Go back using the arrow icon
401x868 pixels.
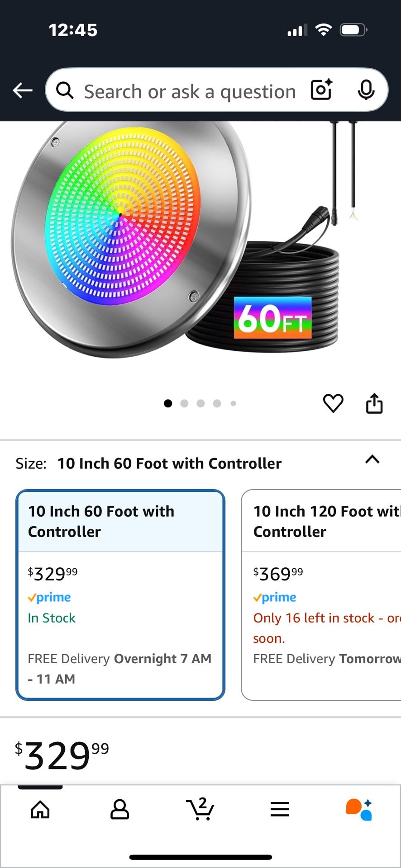(x=23, y=90)
